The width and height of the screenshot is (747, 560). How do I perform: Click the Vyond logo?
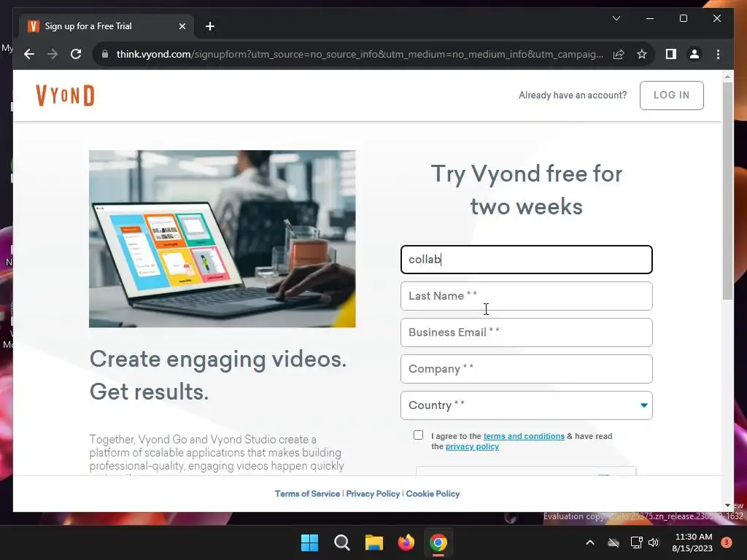pos(65,96)
